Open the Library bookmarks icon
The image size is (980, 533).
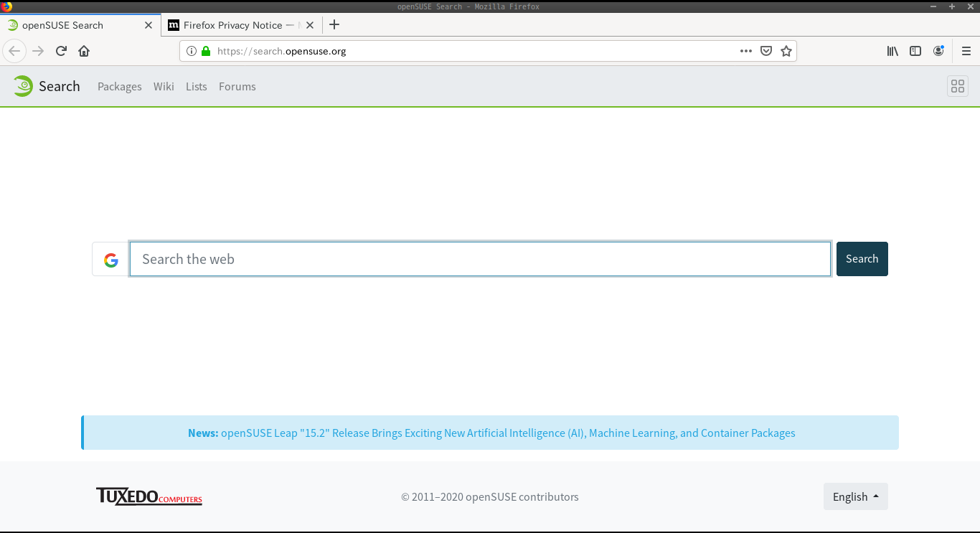[892, 51]
